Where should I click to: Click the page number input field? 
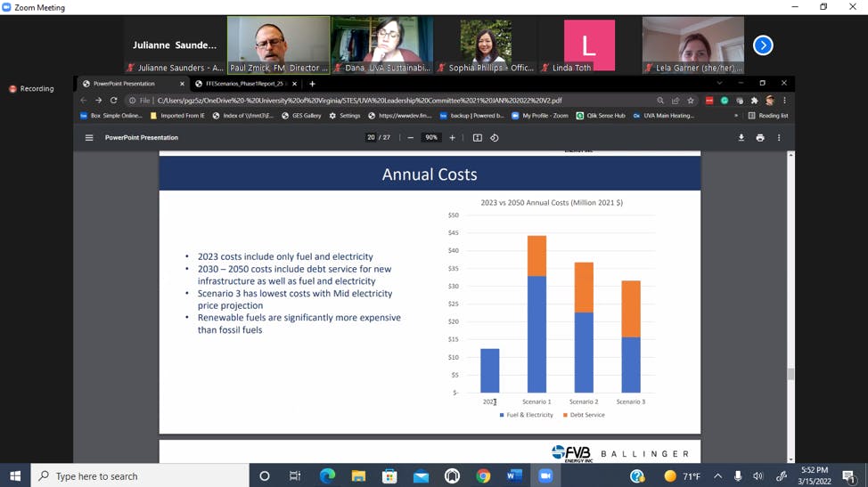point(371,138)
